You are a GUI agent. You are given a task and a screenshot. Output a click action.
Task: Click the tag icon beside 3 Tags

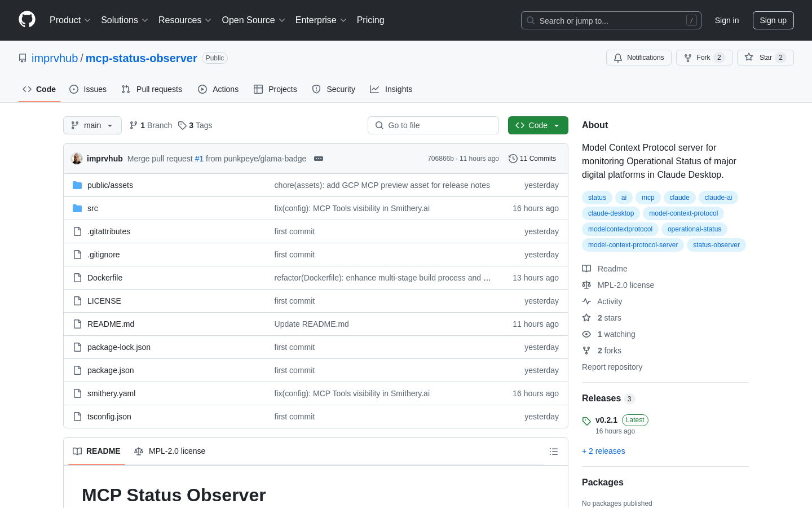coord(182,125)
